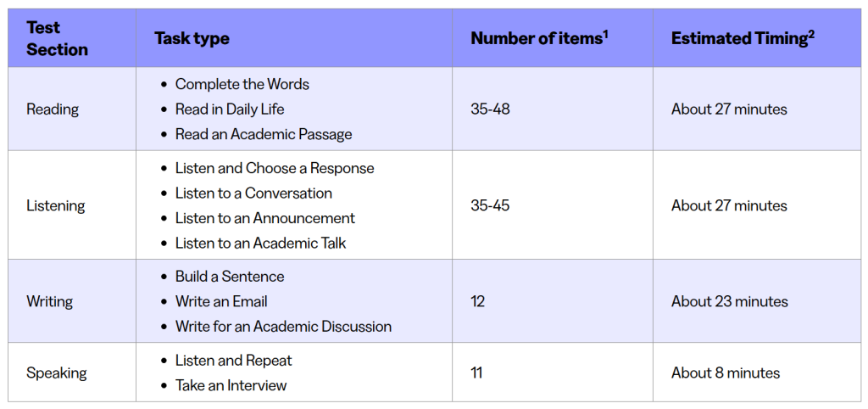868x409 pixels.
Task: Click Build a Sentence task
Action: pyautogui.click(x=230, y=277)
